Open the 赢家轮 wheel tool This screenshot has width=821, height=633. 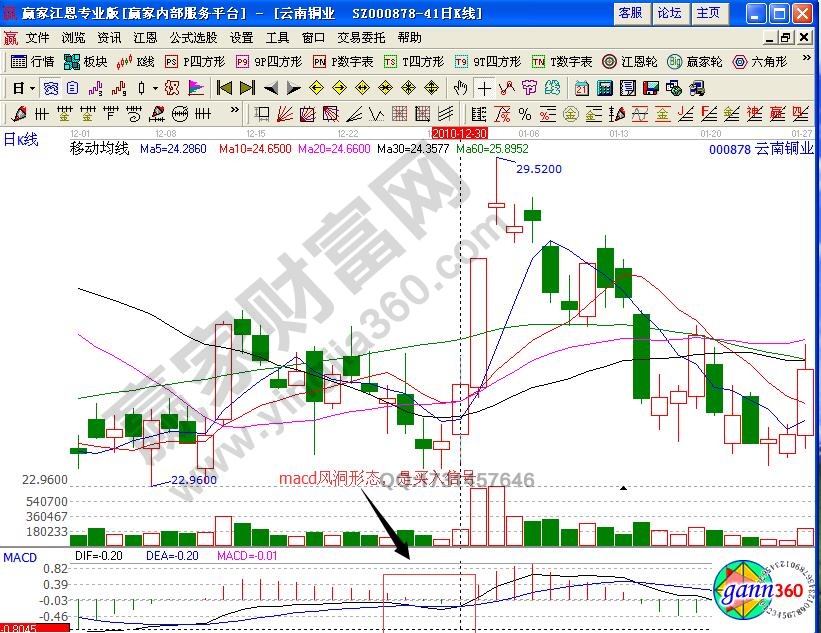[x=677, y=61]
